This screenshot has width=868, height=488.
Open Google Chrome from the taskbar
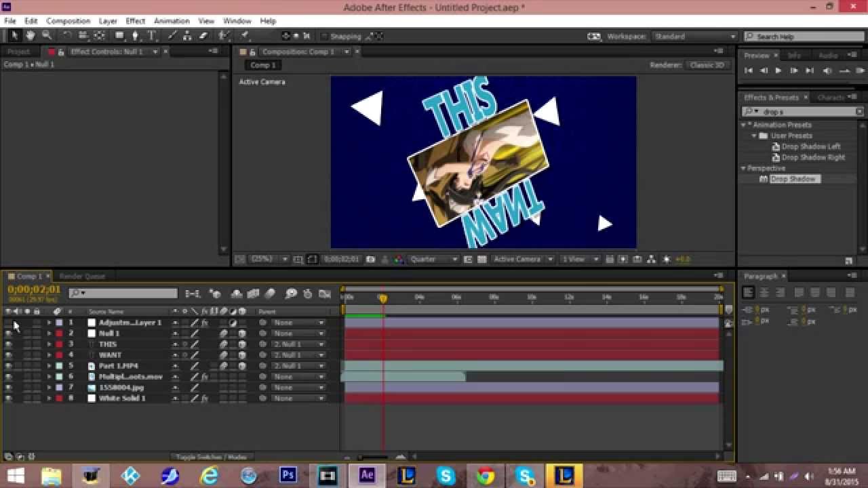tap(486, 475)
